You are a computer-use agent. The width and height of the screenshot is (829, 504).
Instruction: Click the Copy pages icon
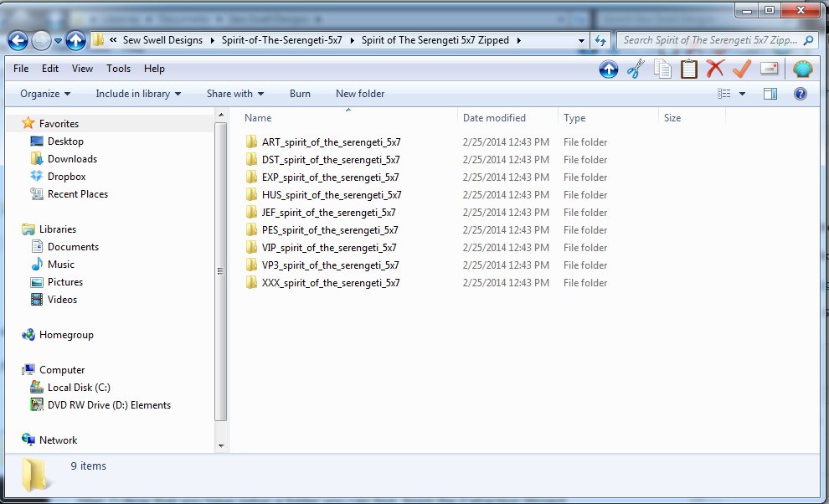pos(662,69)
